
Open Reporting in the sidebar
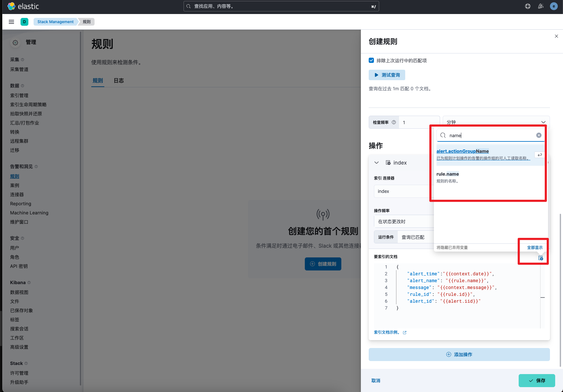click(x=21, y=204)
